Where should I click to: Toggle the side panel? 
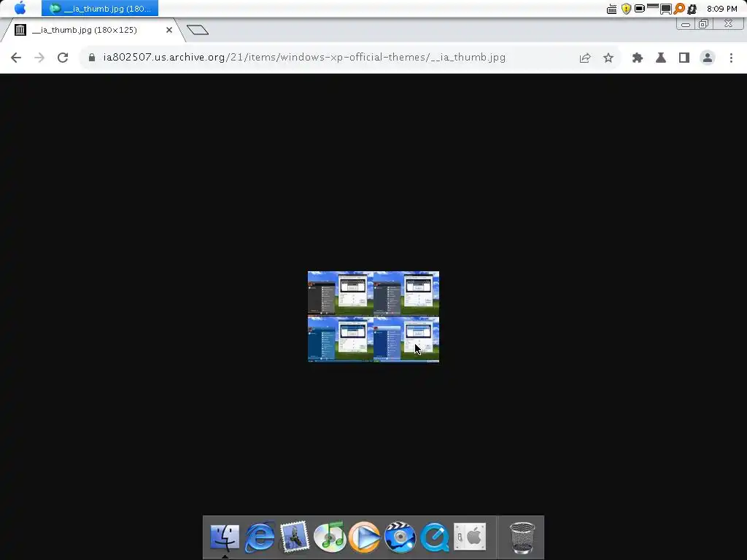pyautogui.click(x=684, y=58)
